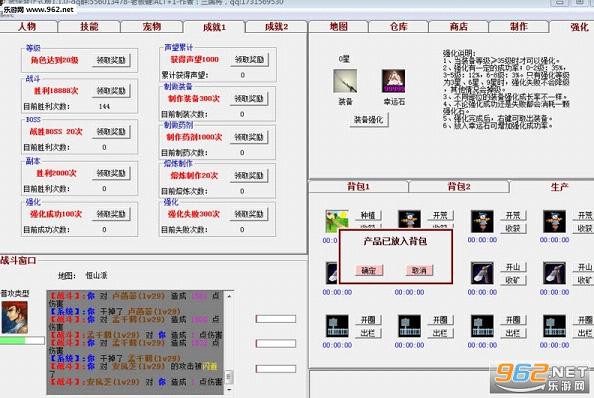Click the 装备强化 button
The width and height of the screenshot is (594, 398).
pos(369,120)
